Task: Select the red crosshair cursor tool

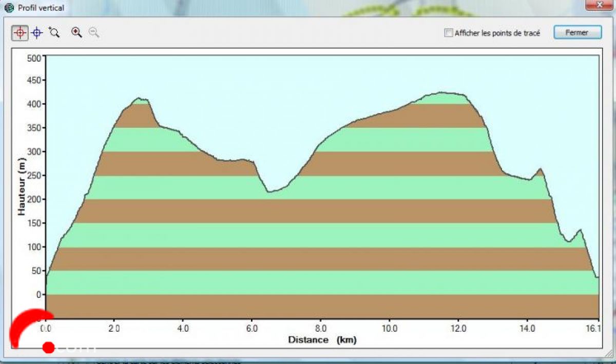Action: click(x=20, y=33)
